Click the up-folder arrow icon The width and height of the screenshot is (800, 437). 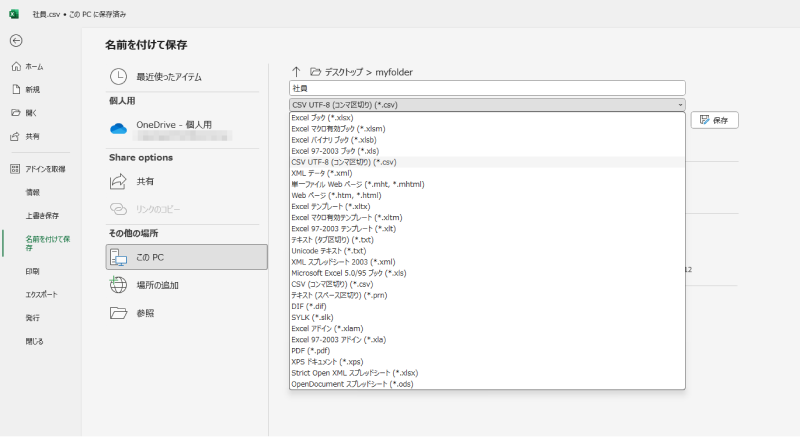pos(296,72)
